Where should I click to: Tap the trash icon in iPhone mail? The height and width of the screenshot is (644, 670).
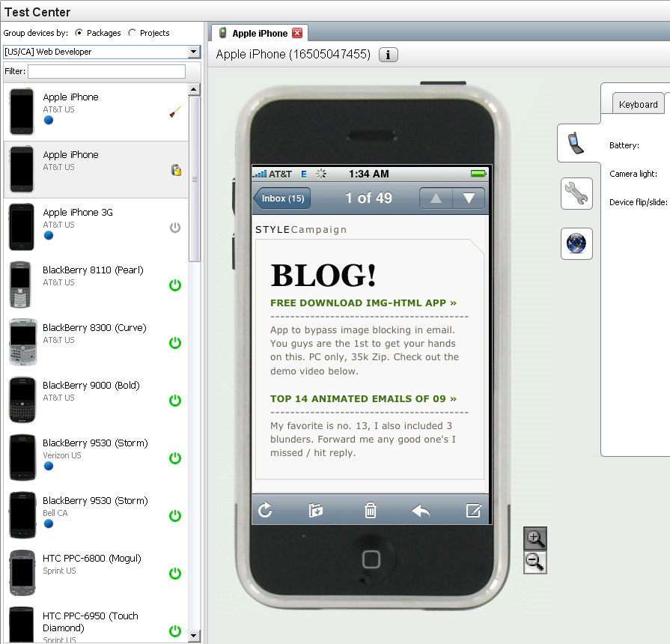370,511
